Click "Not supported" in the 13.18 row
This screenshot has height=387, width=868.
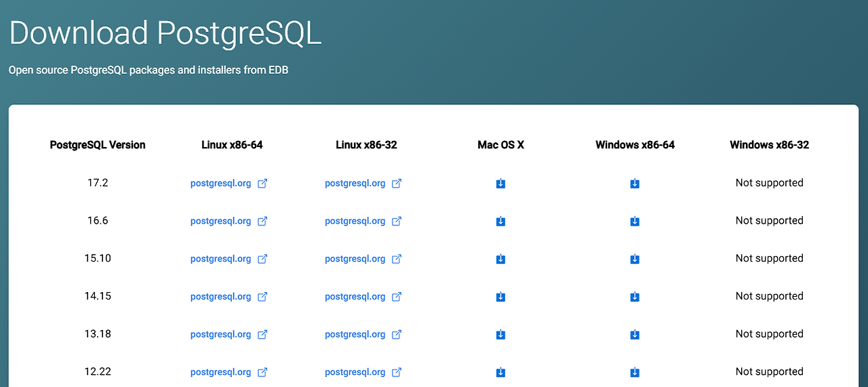pyautogui.click(x=770, y=334)
